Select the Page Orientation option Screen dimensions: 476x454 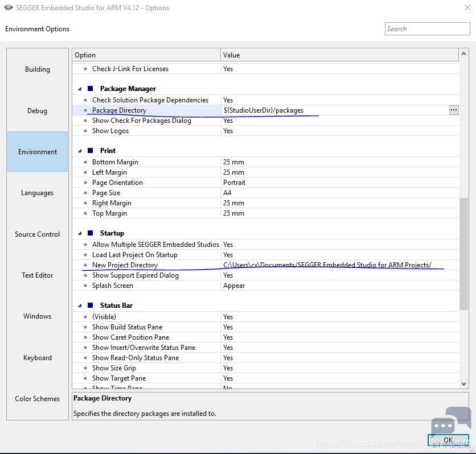[117, 183]
